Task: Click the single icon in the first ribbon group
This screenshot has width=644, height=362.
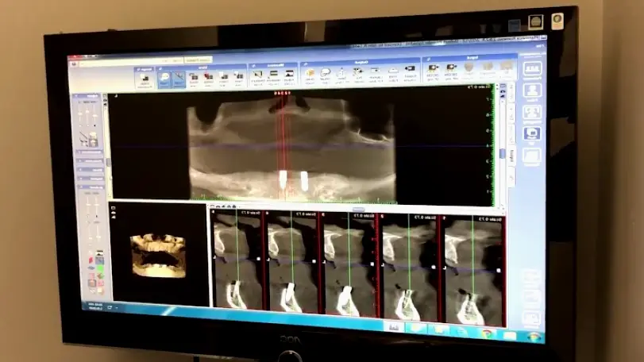Action: (145, 80)
